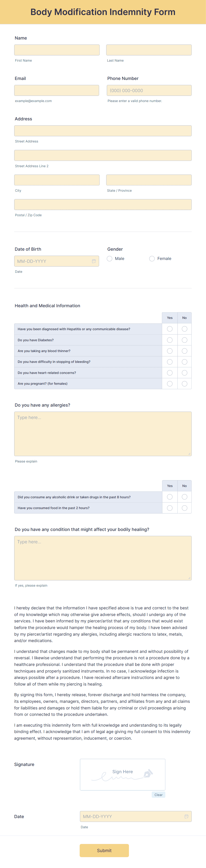Submit the indemnity form
The width and height of the screenshot is (206, 868).
[104, 850]
